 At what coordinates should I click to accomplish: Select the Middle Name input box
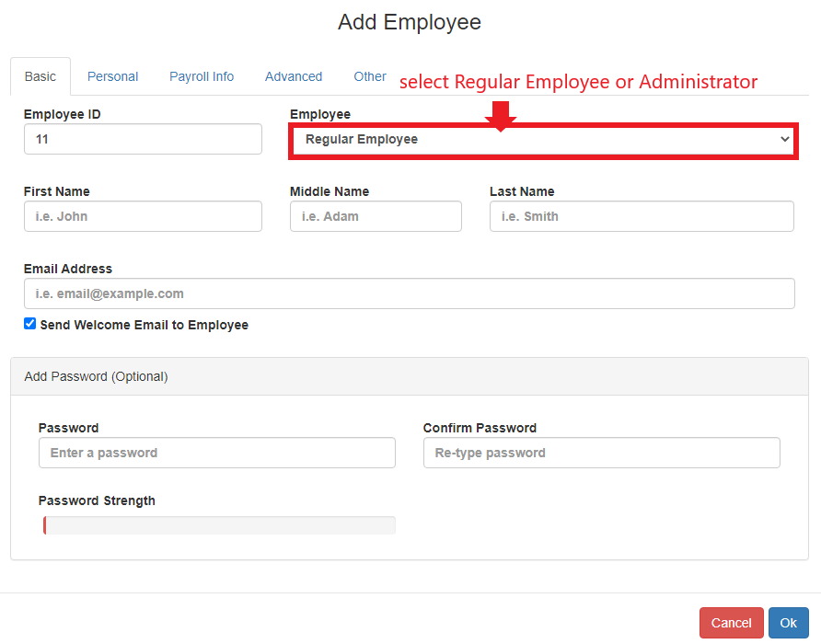click(376, 217)
